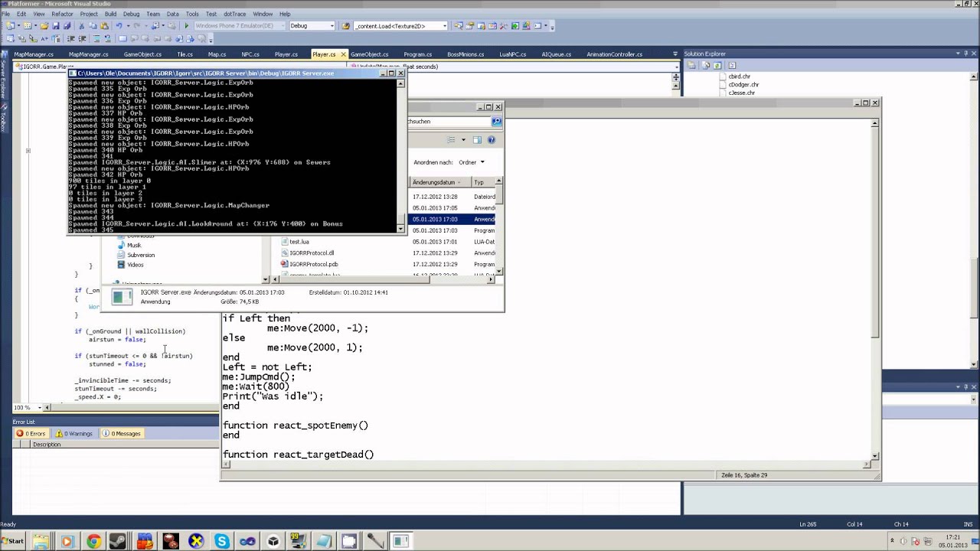
Task: Open Steam from the taskbar
Action: pos(119,542)
